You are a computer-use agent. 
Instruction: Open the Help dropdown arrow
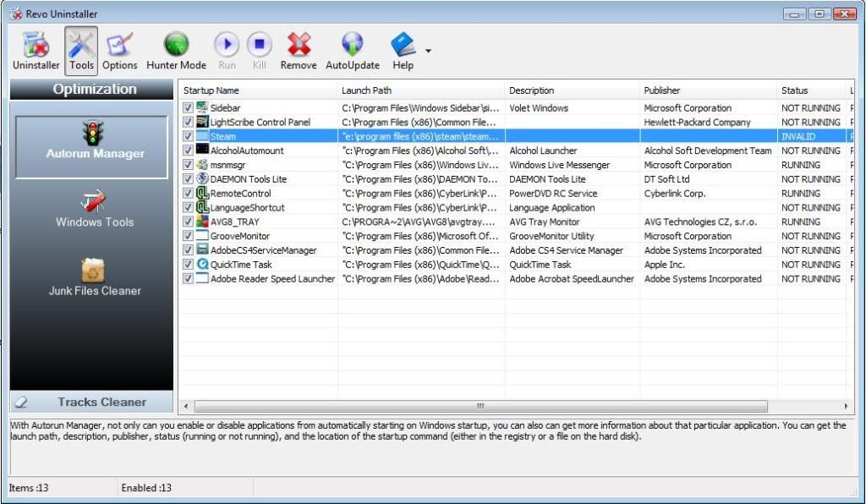pos(428,49)
